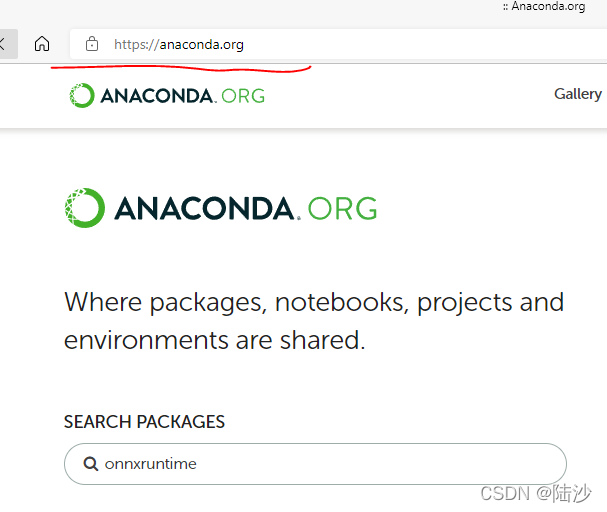Click the "environments are shared." text line

(x=215, y=340)
